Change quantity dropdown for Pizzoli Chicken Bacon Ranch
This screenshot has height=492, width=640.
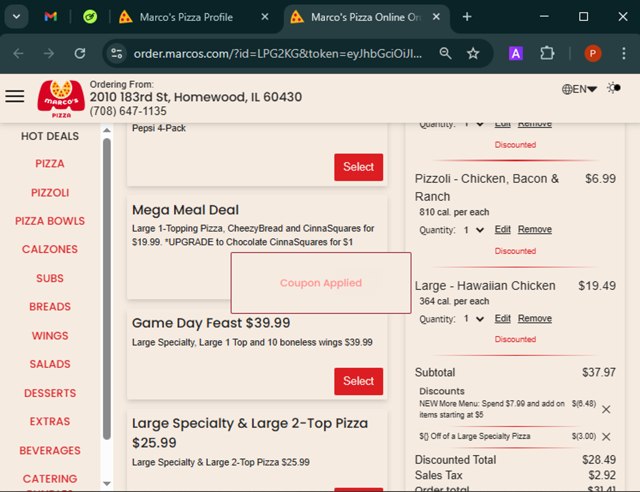pyautogui.click(x=473, y=230)
